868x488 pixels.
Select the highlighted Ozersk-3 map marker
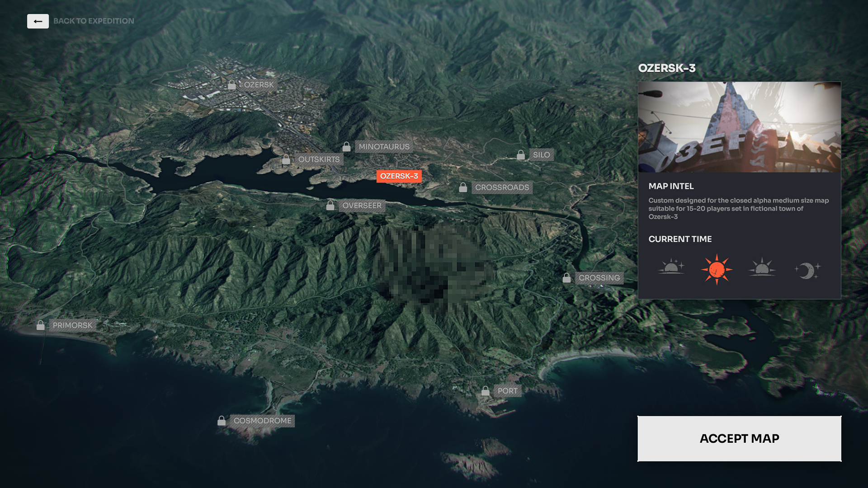[x=399, y=176]
